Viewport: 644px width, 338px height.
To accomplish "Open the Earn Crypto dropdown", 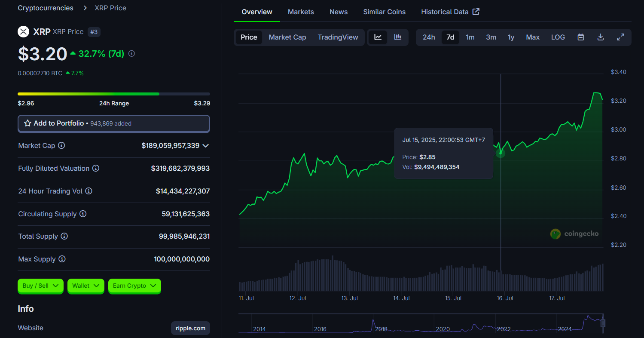I will (134, 286).
